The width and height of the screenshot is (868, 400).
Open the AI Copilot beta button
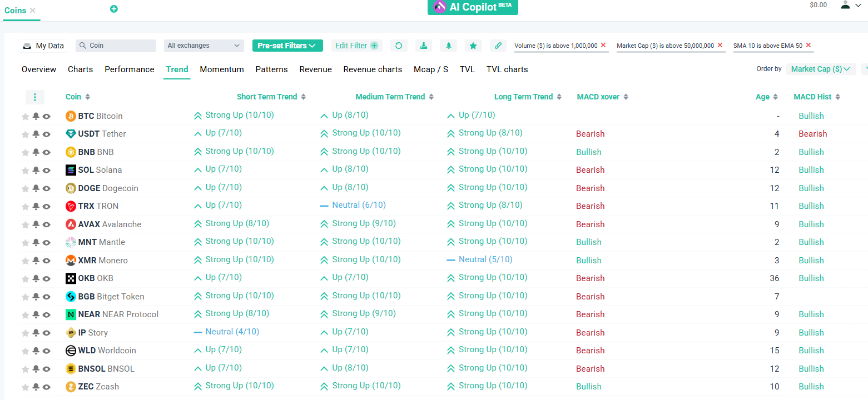473,7
